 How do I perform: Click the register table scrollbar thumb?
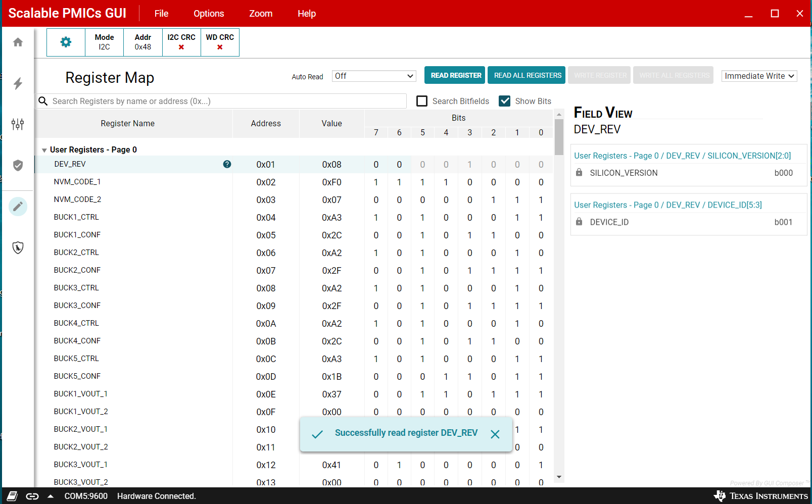(559, 137)
